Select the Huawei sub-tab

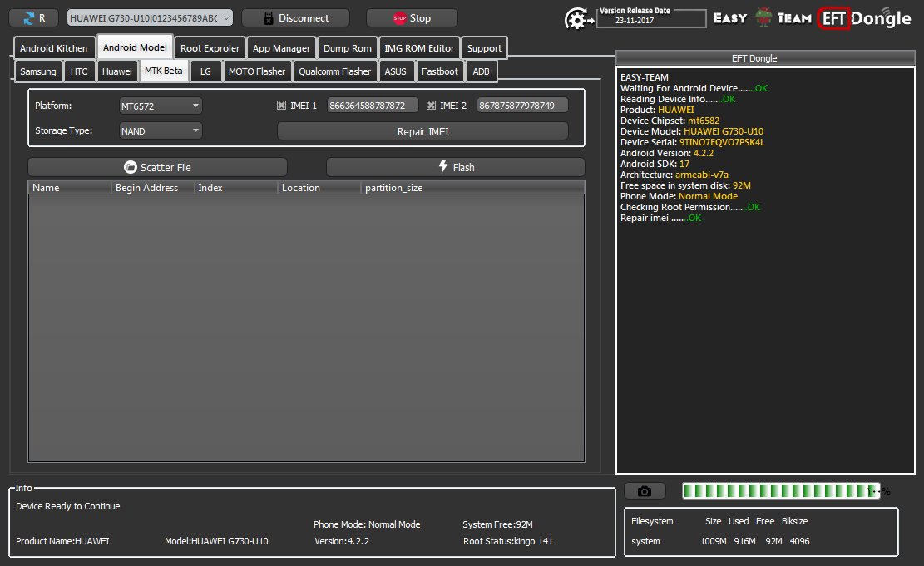pyautogui.click(x=116, y=71)
